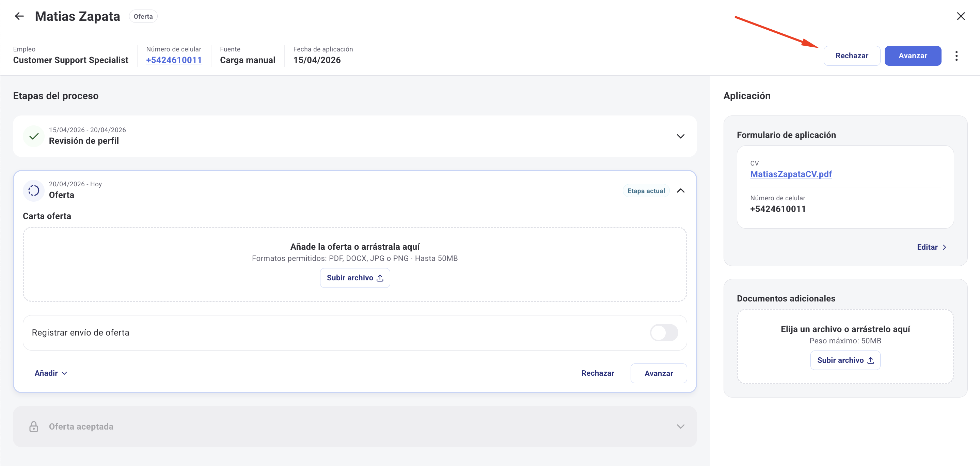Click Subir archivo under Documentos adicionales
Viewport: 980px width, 466px height.
pyautogui.click(x=845, y=360)
